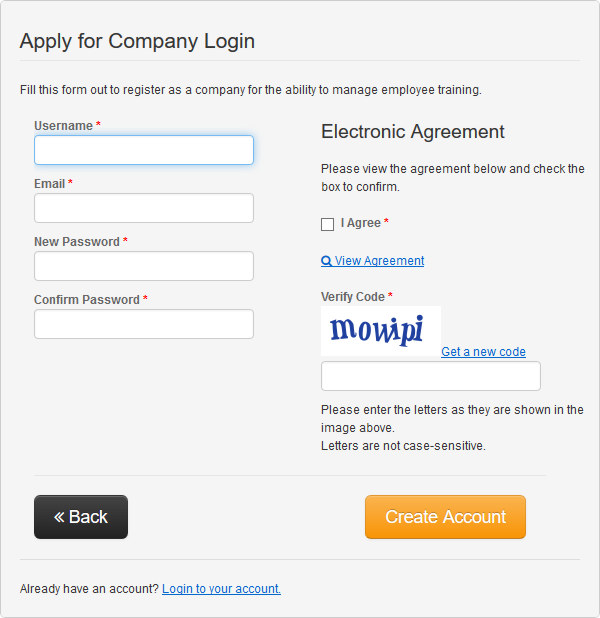Viewport: 600px width, 618px height.
Task: Click the 'I Agree' label text
Action: point(360,223)
